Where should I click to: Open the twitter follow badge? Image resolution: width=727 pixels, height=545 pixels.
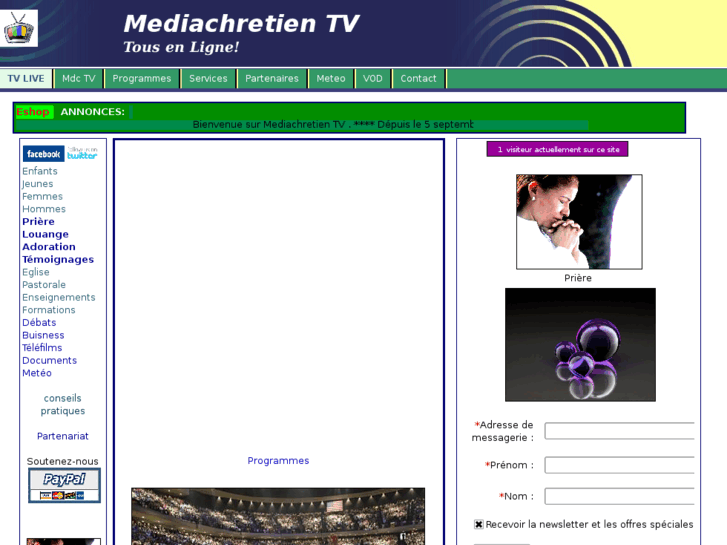[82, 154]
